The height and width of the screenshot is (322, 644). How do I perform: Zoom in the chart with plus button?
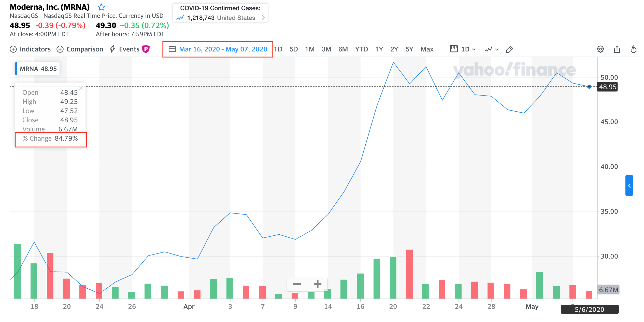(317, 284)
